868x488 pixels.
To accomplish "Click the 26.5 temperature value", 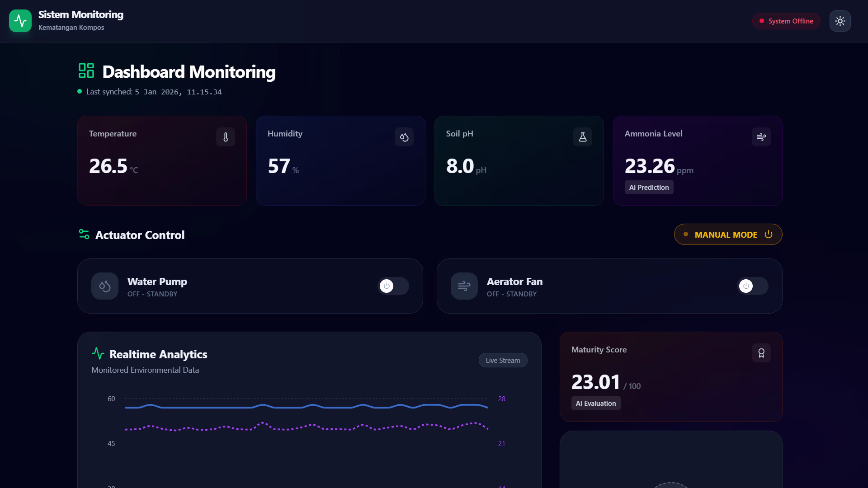I will 108,166.
